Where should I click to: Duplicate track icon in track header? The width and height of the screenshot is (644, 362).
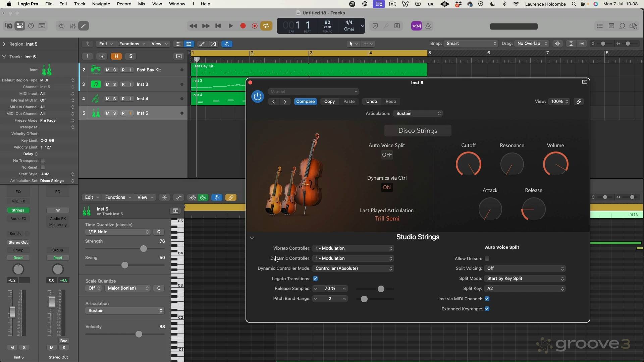pos(102,56)
